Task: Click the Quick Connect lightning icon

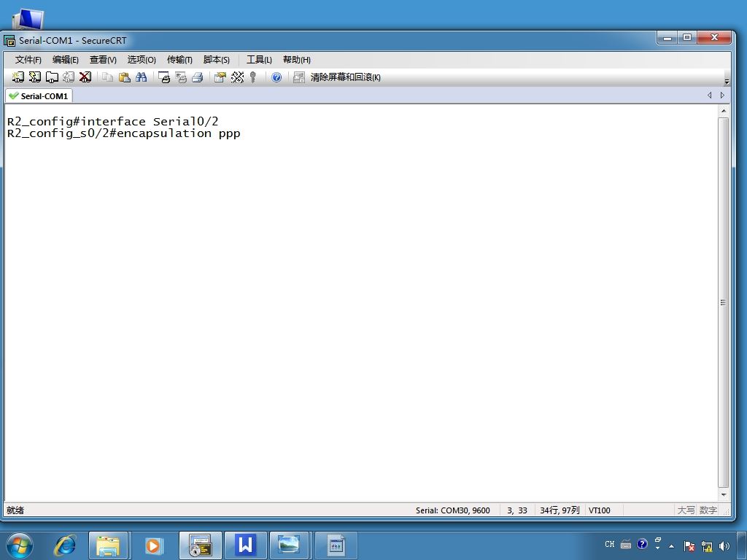Action: coord(35,77)
